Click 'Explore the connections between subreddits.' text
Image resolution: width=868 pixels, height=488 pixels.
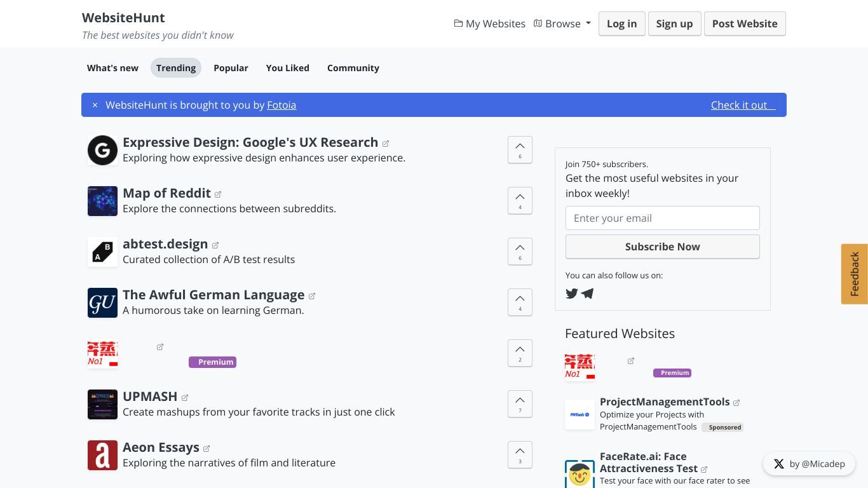pos(229,208)
